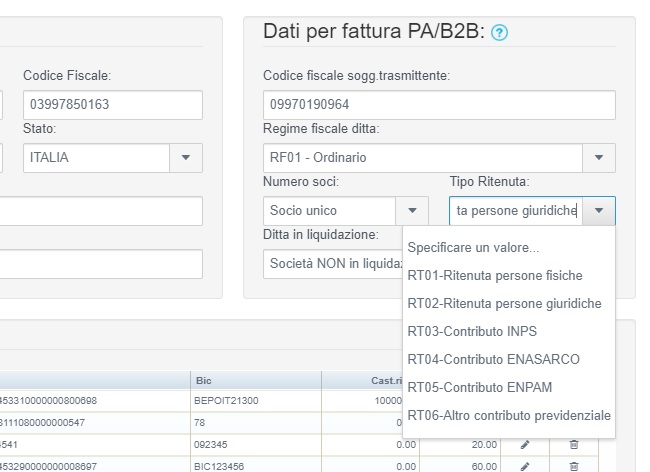
Task: Delete the row with BIC 092345
Action: pyautogui.click(x=573, y=444)
